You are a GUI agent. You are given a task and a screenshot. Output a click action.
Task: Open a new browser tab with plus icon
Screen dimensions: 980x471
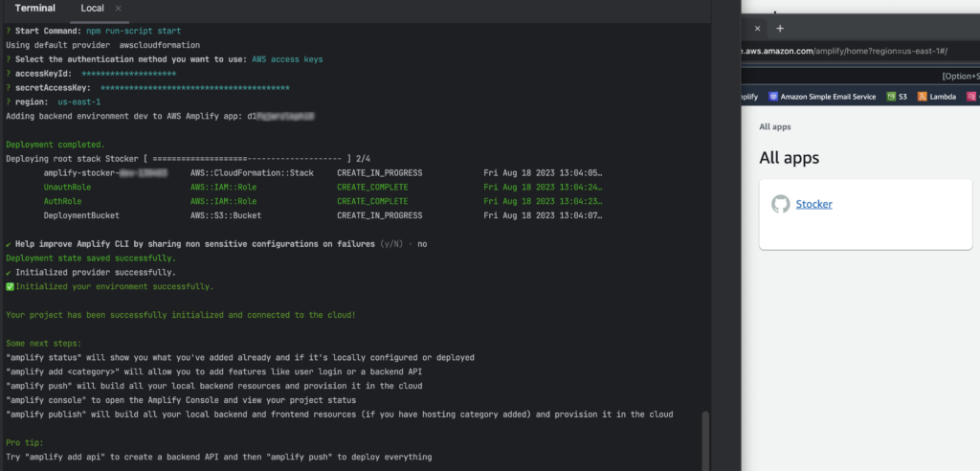click(780, 29)
